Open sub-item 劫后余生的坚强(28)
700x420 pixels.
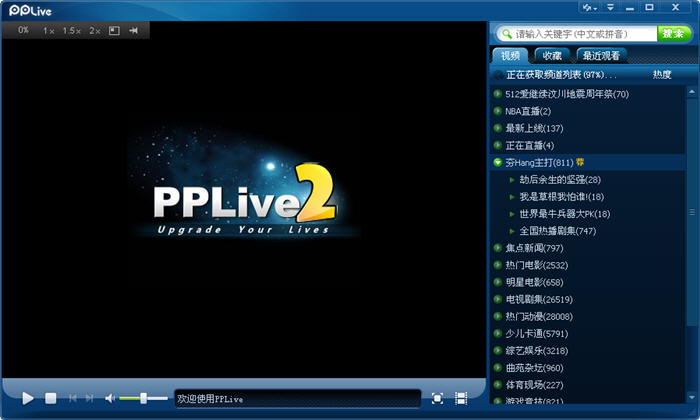[x=560, y=180]
